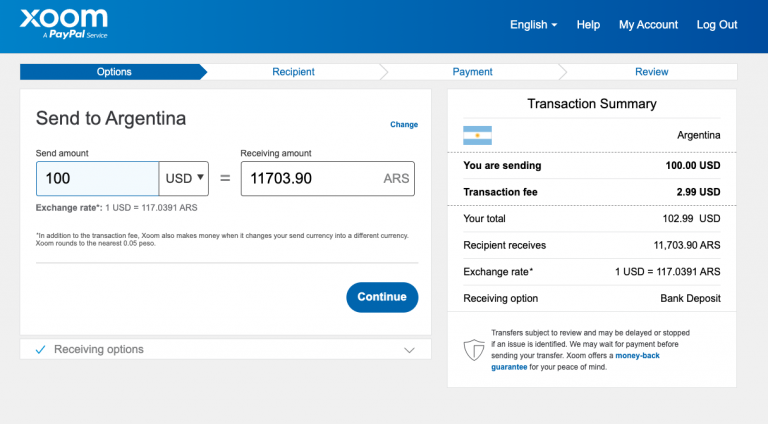
Task: Click the Receiving options checkmark icon
Action: [41, 349]
